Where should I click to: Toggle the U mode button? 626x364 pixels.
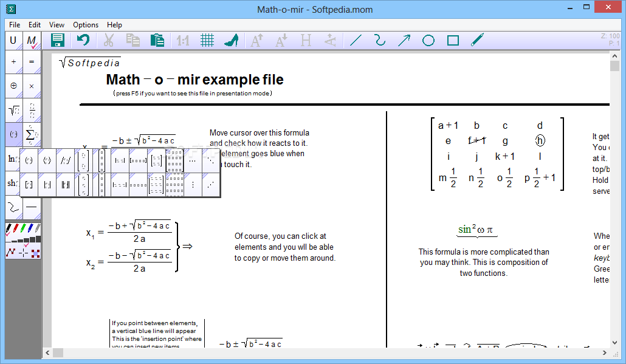click(x=13, y=41)
